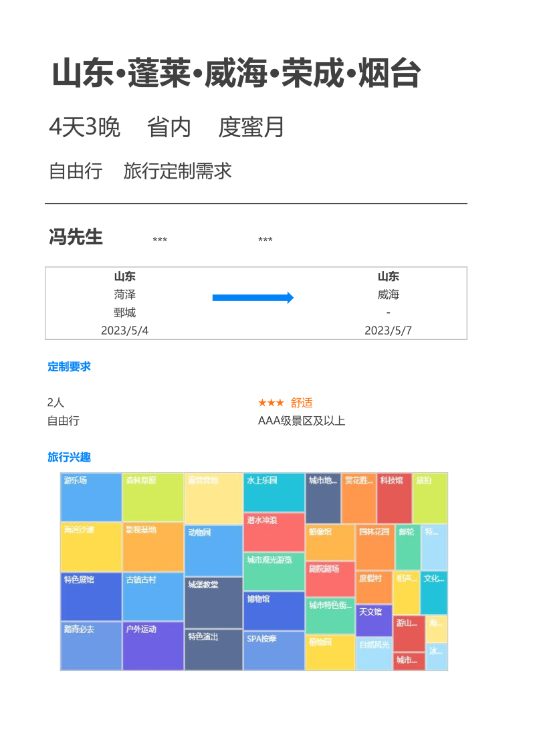Select the 度假村 treemap tile

click(374, 587)
